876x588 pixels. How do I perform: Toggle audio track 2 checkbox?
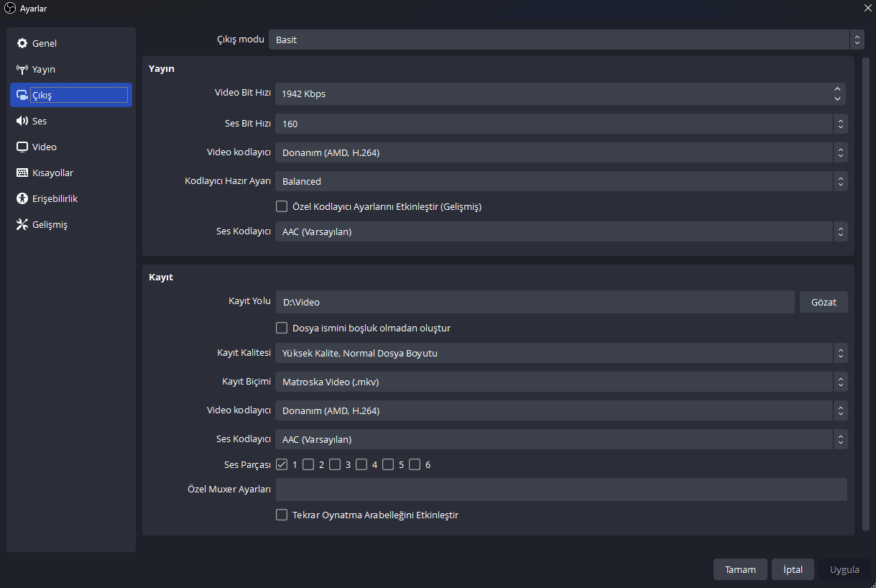point(308,465)
